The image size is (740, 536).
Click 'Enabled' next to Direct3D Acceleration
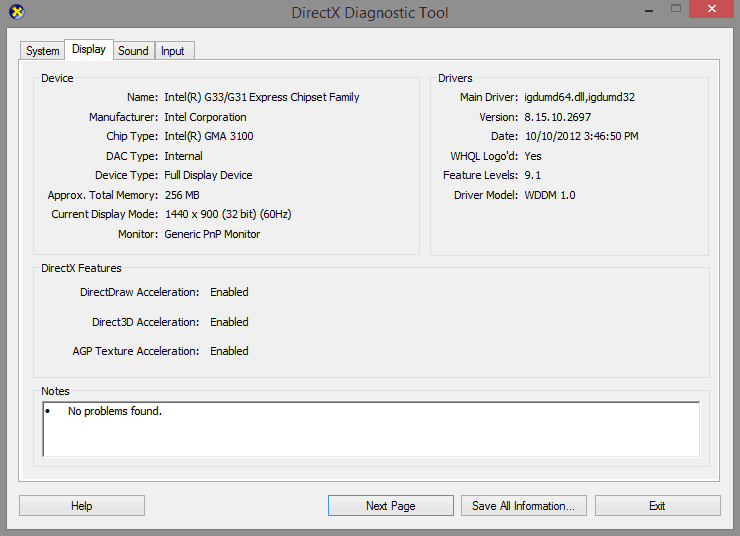[x=229, y=322]
